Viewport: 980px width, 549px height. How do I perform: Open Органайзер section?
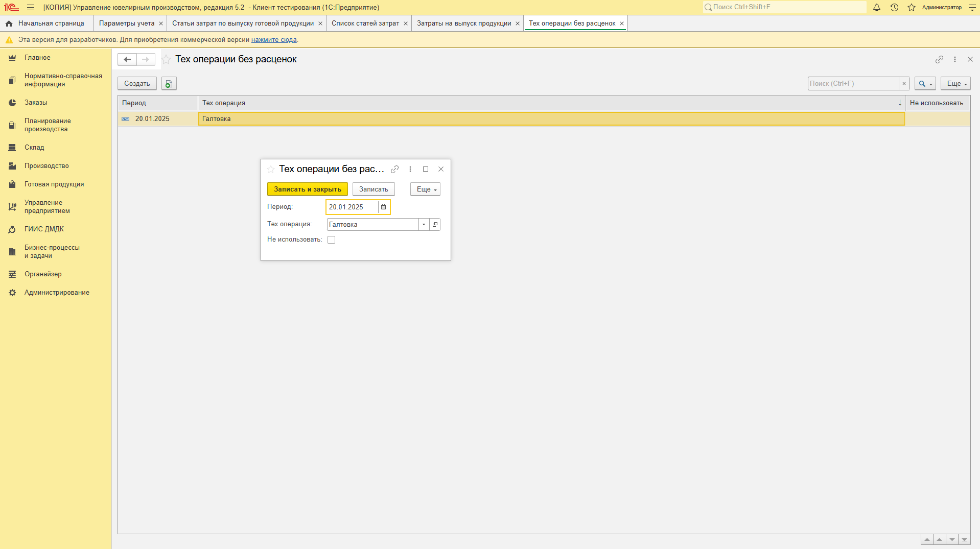(55, 274)
